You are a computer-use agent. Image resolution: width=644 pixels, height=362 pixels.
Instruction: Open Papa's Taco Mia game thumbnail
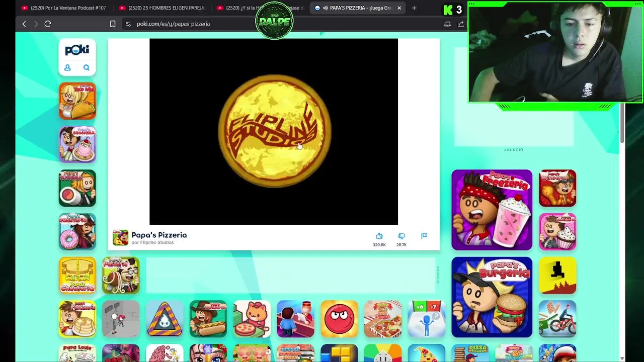point(77,101)
